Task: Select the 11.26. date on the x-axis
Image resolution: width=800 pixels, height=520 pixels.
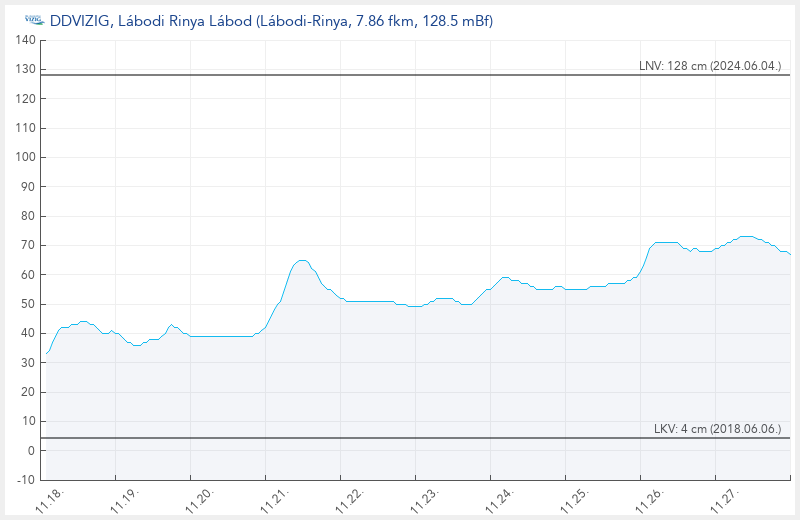Action: tap(650, 500)
